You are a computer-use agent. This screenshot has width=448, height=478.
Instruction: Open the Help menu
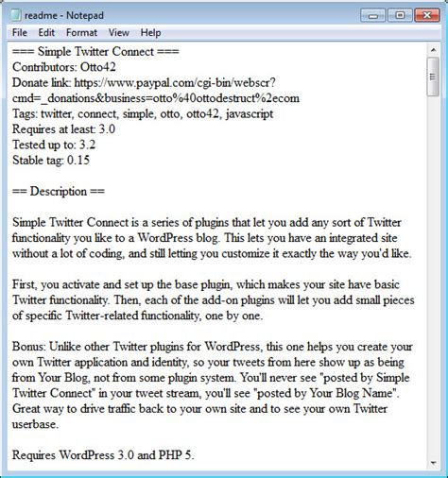[150, 32]
